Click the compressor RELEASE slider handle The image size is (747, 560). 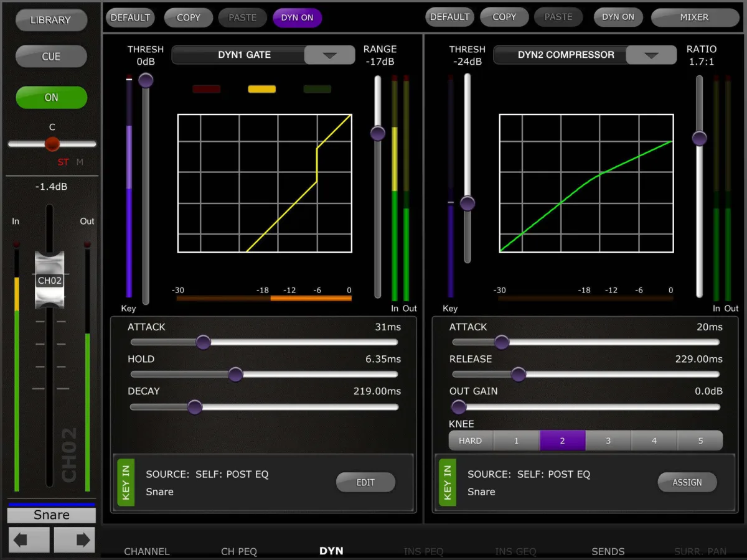point(519,375)
